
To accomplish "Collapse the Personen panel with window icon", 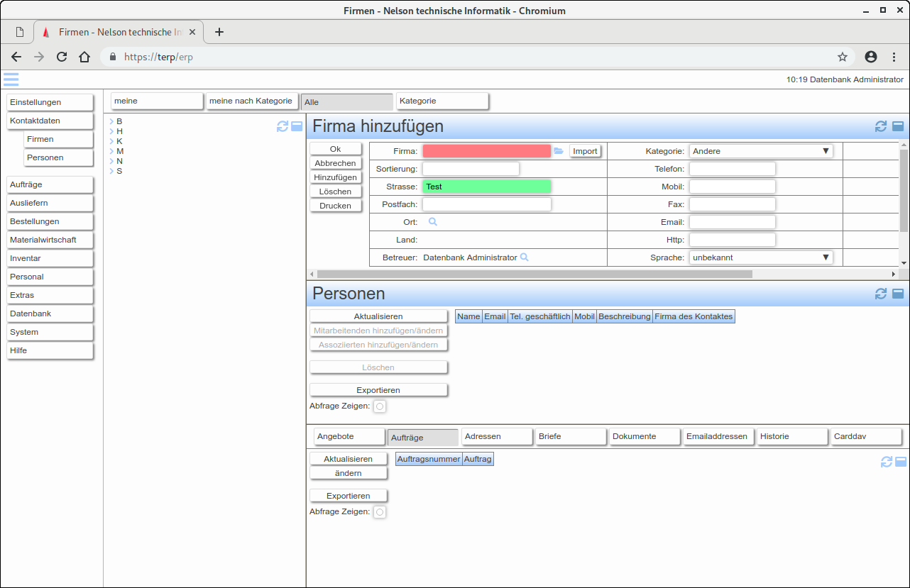I will [x=898, y=294].
